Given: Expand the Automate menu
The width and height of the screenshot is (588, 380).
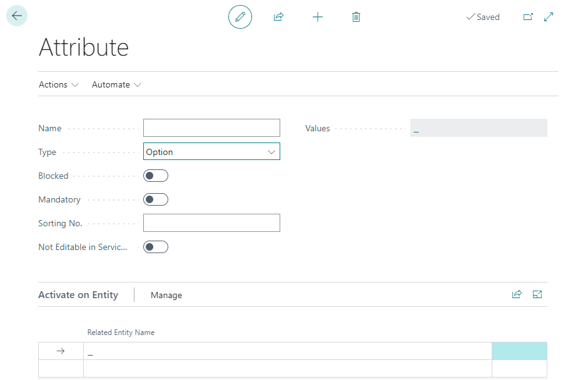Looking at the screenshot, I should (116, 84).
